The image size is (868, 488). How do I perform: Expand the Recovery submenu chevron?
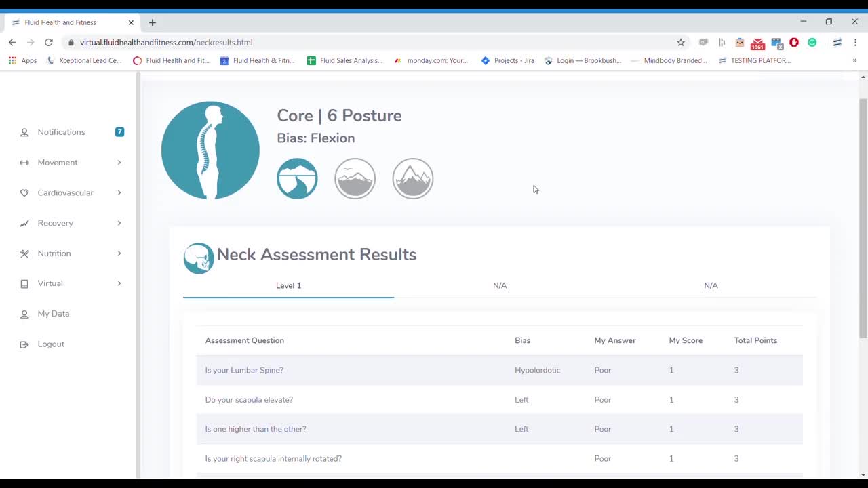119,223
